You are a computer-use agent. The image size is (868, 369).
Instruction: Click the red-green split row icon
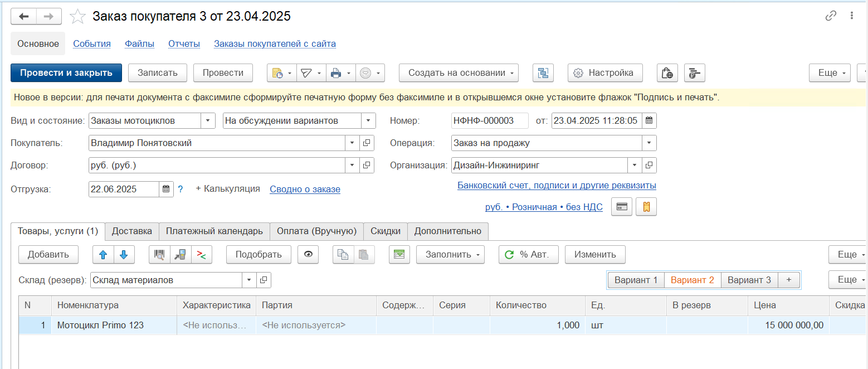[202, 255]
